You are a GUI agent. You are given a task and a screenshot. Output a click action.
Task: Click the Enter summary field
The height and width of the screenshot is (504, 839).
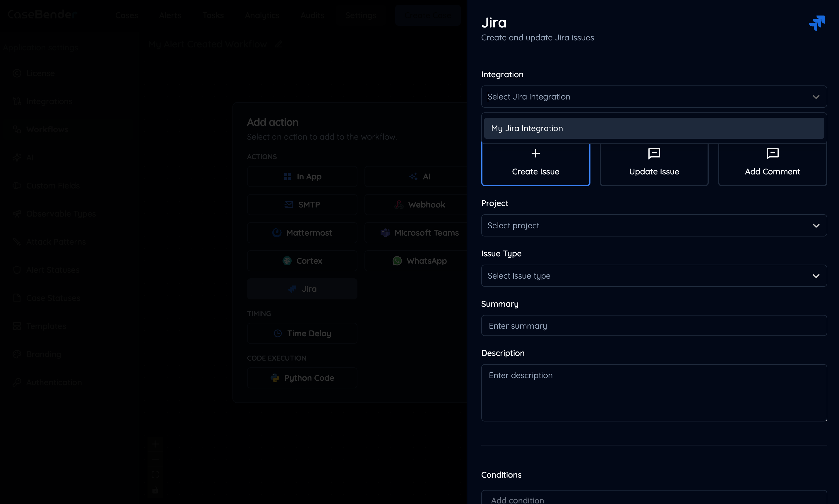tap(653, 325)
